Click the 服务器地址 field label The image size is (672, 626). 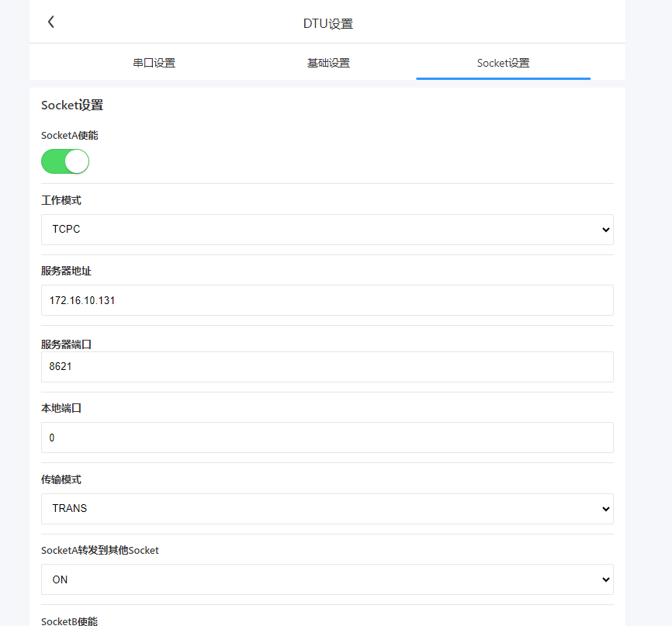(66, 271)
